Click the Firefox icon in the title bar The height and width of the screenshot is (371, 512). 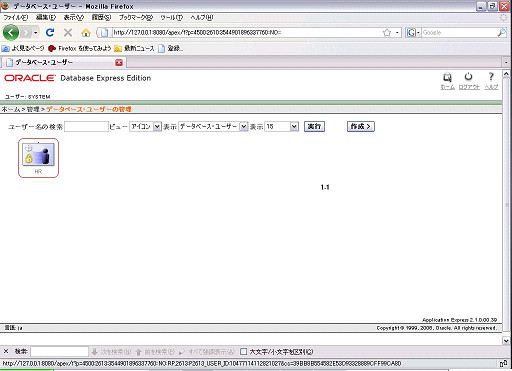pos(5,6)
